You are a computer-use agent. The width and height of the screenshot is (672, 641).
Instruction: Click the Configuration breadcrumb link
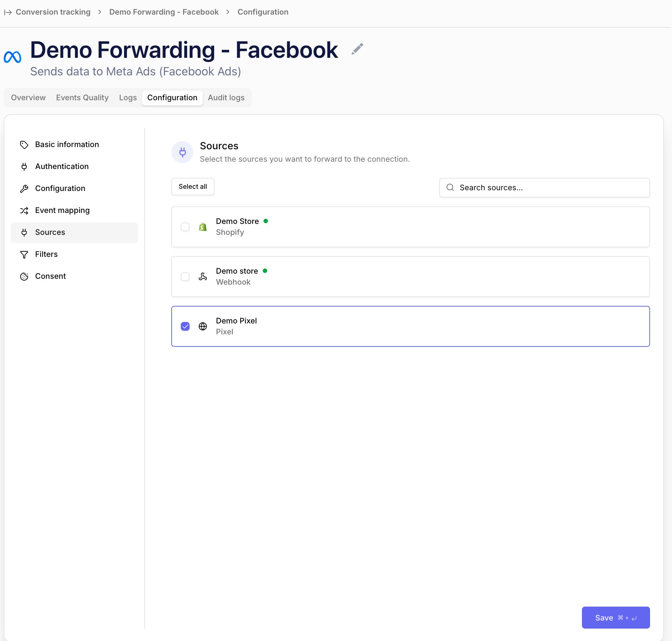[263, 12]
